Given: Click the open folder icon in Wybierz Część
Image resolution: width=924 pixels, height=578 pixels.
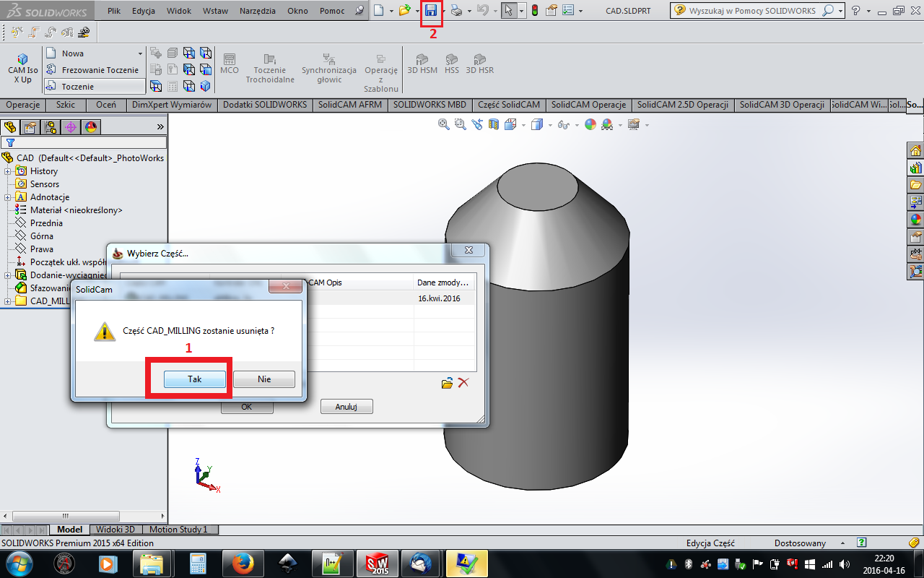Looking at the screenshot, I should pyautogui.click(x=448, y=383).
